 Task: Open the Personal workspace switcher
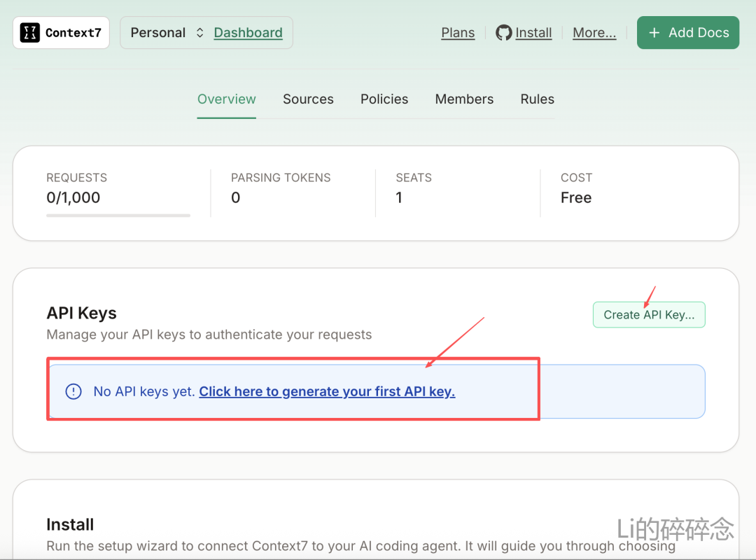(x=167, y=33)
